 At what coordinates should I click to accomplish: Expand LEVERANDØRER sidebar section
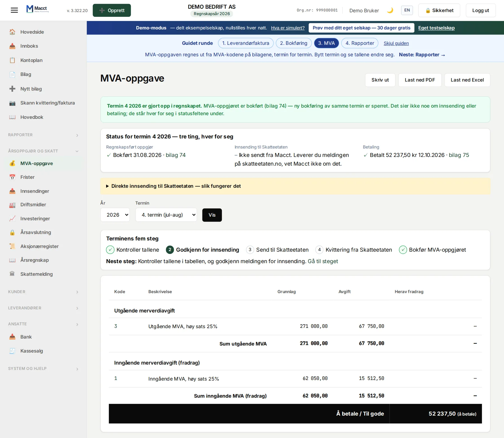pos(43,308)
